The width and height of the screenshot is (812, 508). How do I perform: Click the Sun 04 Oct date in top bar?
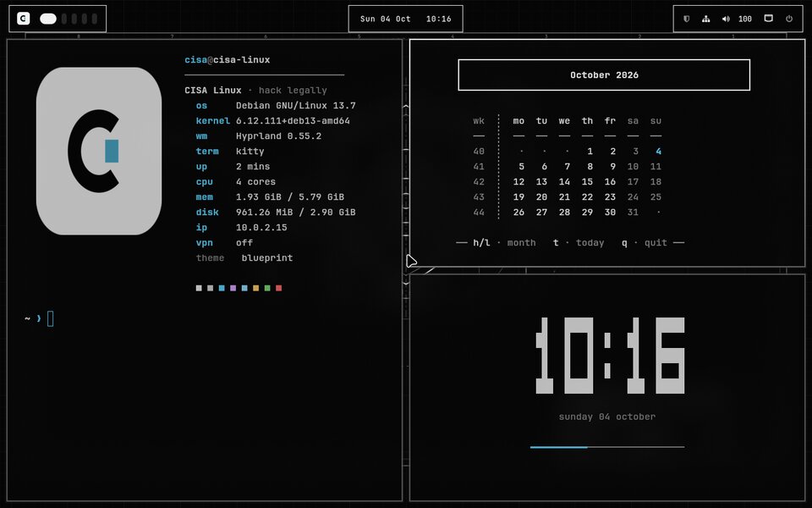tap(386, 19)
